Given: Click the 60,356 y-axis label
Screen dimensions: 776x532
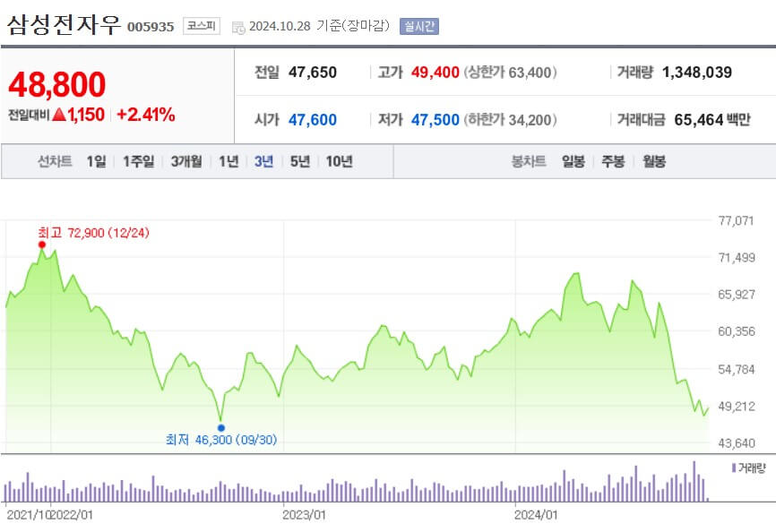Looking at the screenshot, I should (737, 331).
